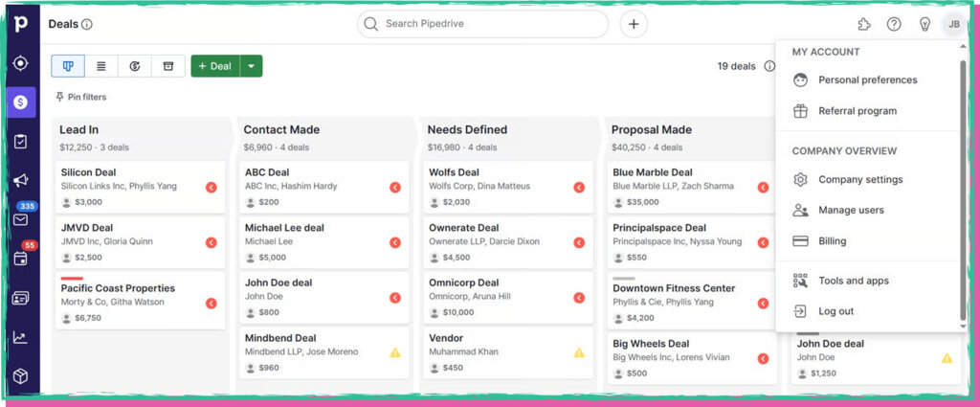Click the red label on Pacific Coast Properties
This screenshot has height=407, width=980.
(x=72, y=279)
